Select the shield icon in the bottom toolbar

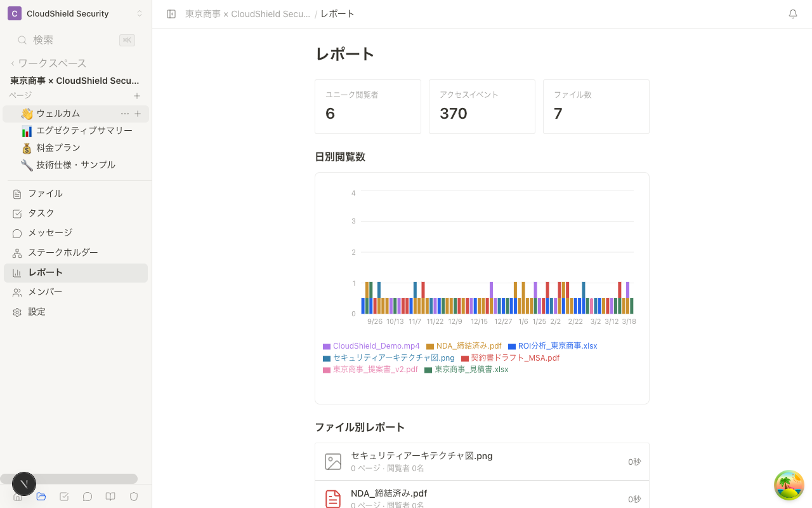[133, 497]
